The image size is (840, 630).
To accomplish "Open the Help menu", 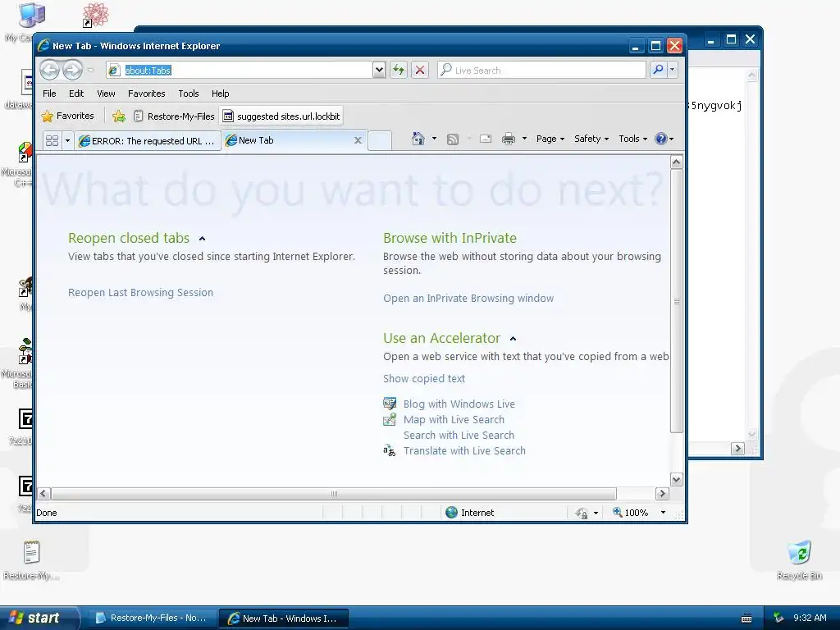I will tap(220, 94).
